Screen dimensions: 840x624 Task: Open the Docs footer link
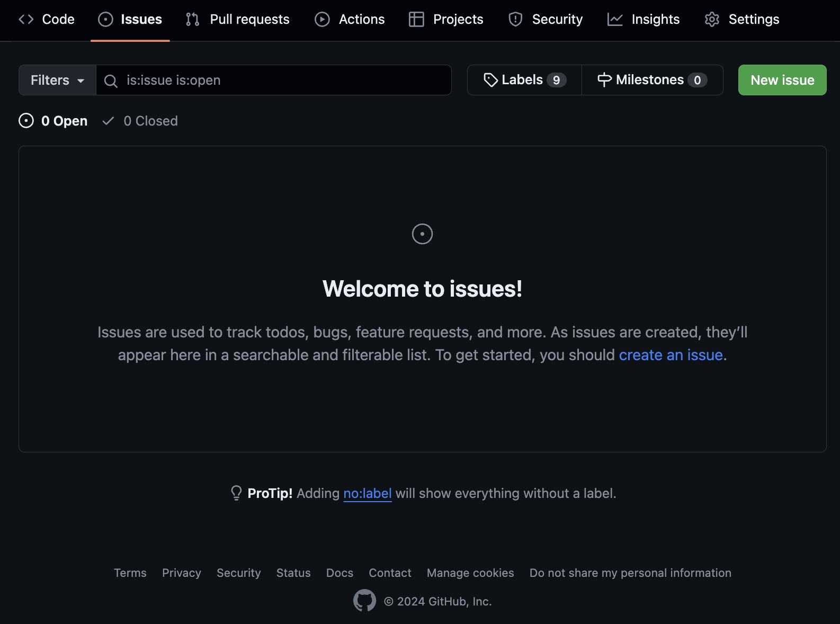339,573
